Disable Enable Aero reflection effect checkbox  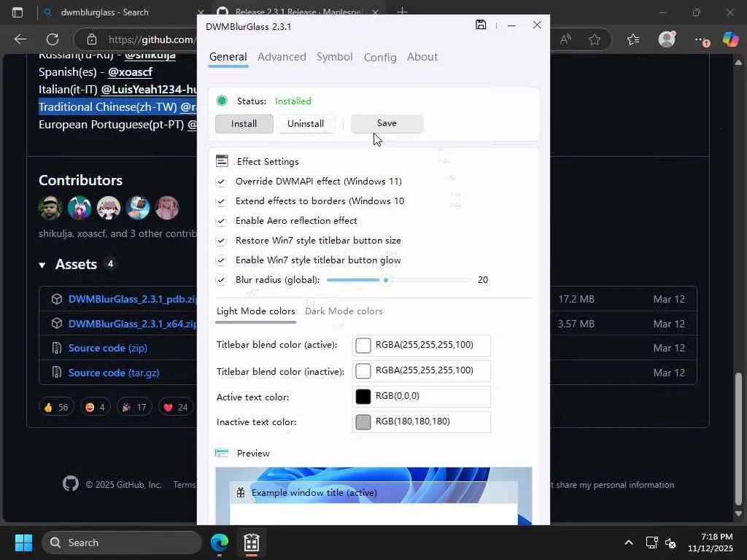[221, 221]
